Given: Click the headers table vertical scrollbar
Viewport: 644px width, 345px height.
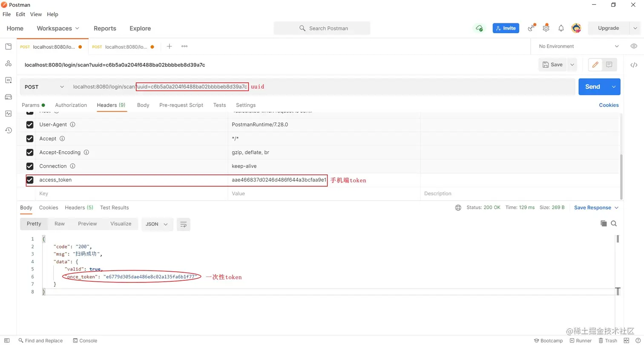Looking at the screenshot, I should (621, 177).
